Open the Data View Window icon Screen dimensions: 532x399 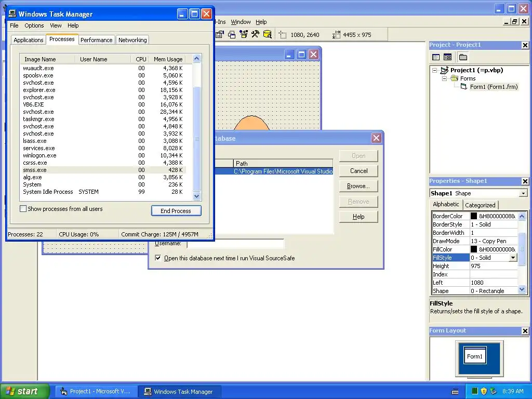[x=268, y=34]
